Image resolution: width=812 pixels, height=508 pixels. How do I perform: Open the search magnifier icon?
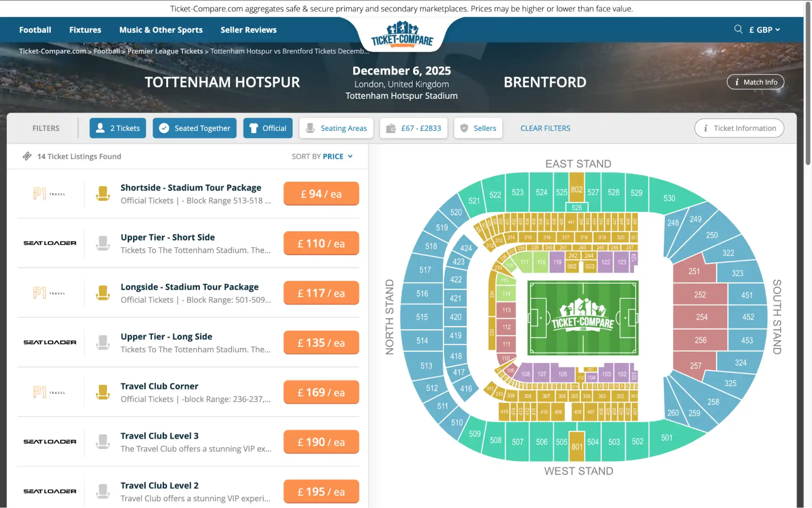pyautogui.click(x=738, y=29)
